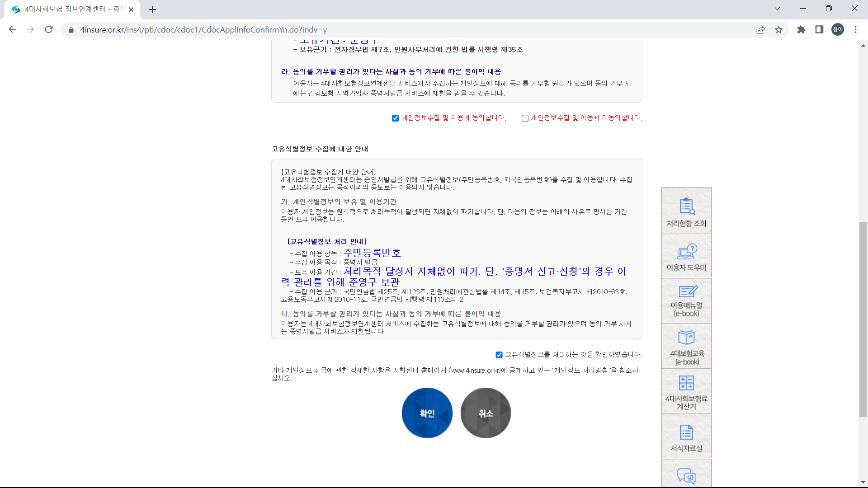Open the 이용매뉴얼 (e-book) icon
This screenshot has width=868, height=488.
click(686, 300)
